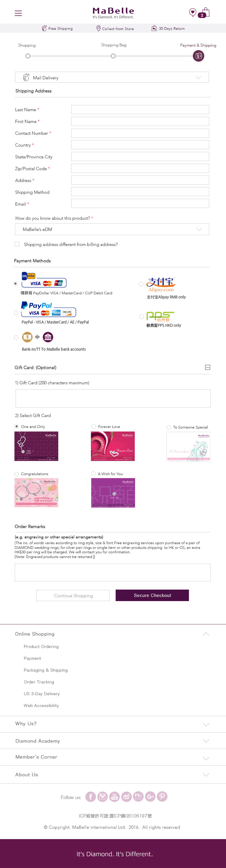Open the Mail Delivery dropdown

pyautogui.click(x=112, y=77)
